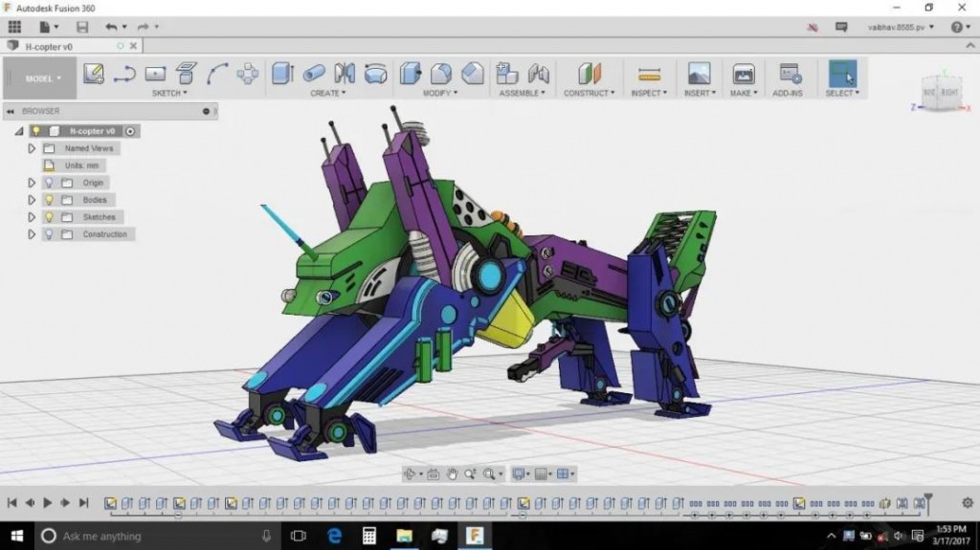Close the H-copter v0 tab

pyautogui.click(x=133, y=46)
